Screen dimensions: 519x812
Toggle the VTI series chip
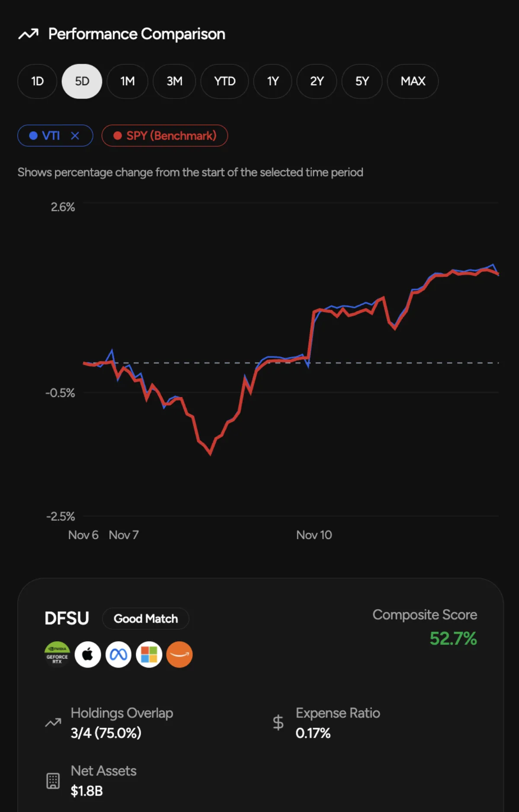pyautogui.click(x=51, y=135)
